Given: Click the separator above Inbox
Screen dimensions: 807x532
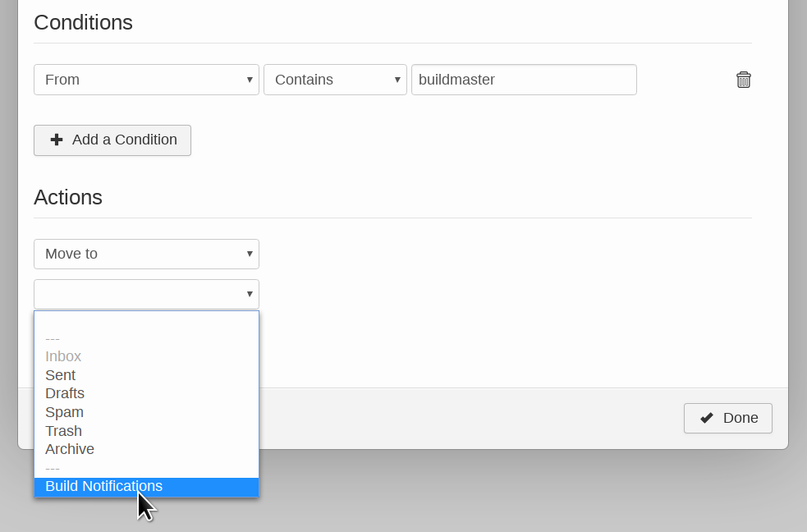Looking at the screenshot, I should pyautogui.click(x=53, y=338).
